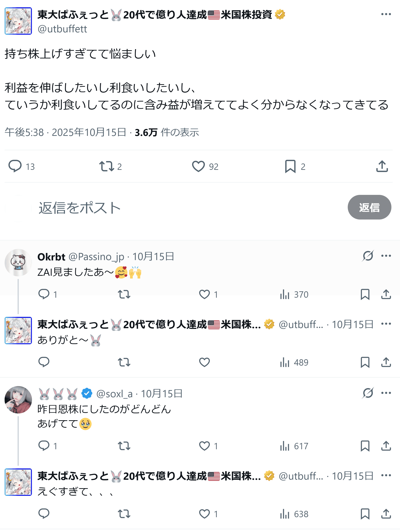The height and width of the screenshot is (532, 400).
Task: Like Okrbt's ZAI reply
Action: coord(204,294)
